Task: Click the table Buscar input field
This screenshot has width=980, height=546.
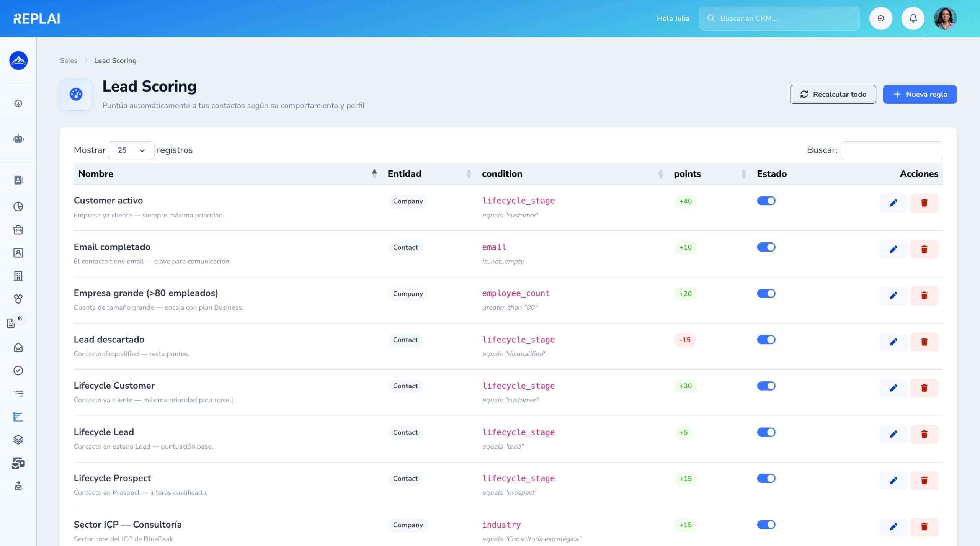Action: pos(892,150)
